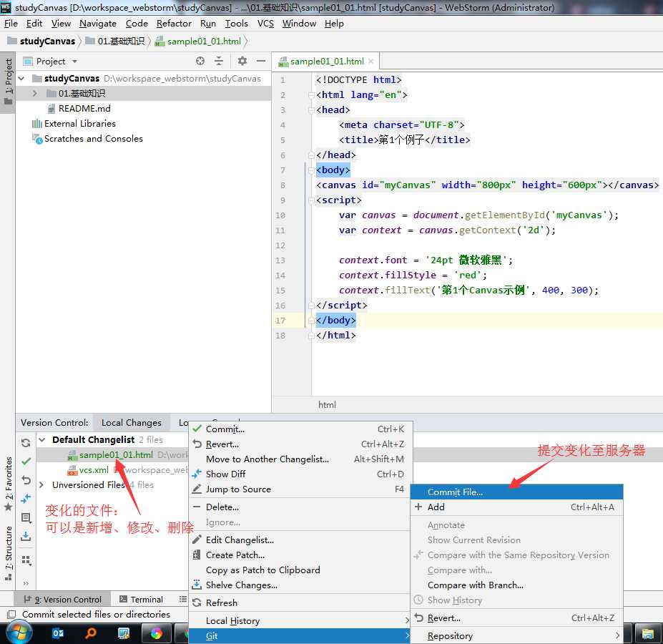Image resolution: width=663 pixels, height=644 pixels.
Task: Choose Jump to Source from context menu
Action: (x=300, y=489)
